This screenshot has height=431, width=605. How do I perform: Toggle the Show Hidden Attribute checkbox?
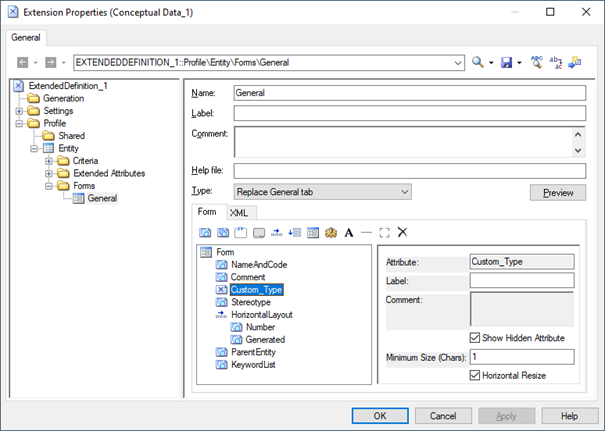click(476, 338)
